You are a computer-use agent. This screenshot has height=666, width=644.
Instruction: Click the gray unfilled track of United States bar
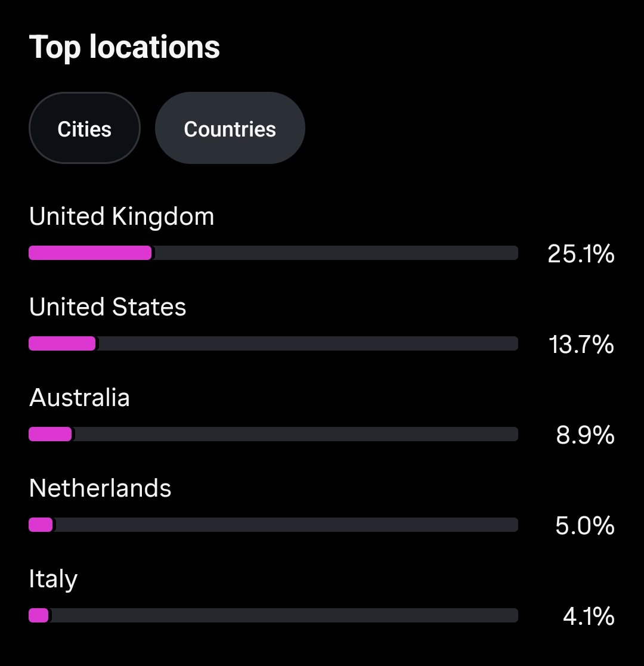pyautogui.click(x=307, y=343)
